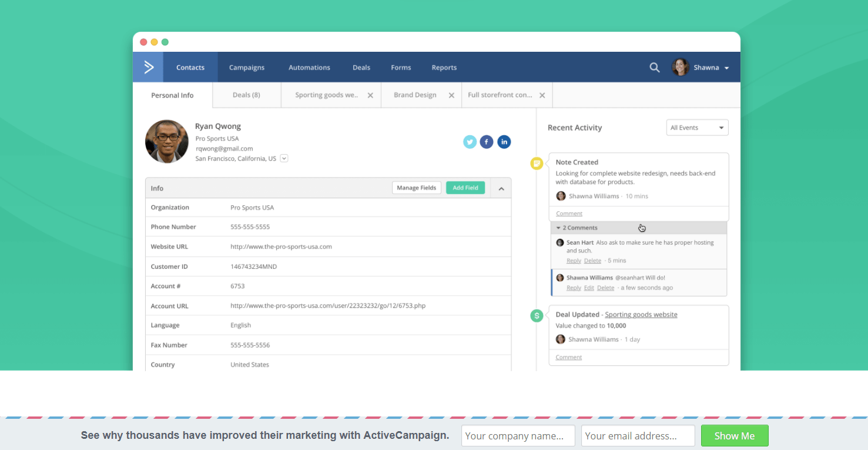Click the Language value English
This screenshot has height=450, width=868.
point(241,325)
